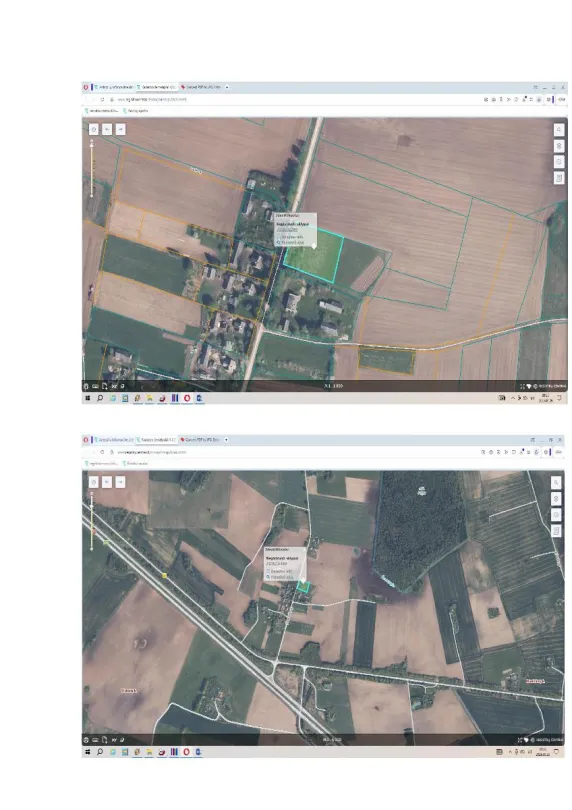Select the active map tab in the lower window
The image size is (572, 810).
(x=156, y=440)
